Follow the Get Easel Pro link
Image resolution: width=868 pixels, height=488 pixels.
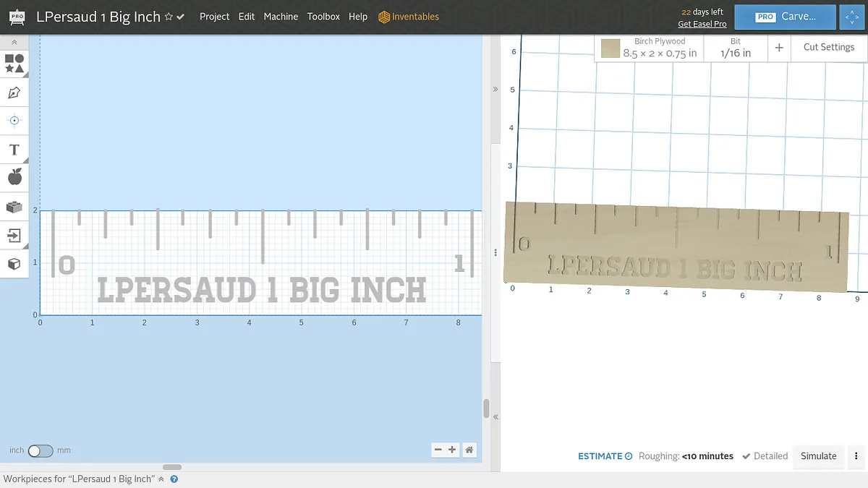point(702,24)
